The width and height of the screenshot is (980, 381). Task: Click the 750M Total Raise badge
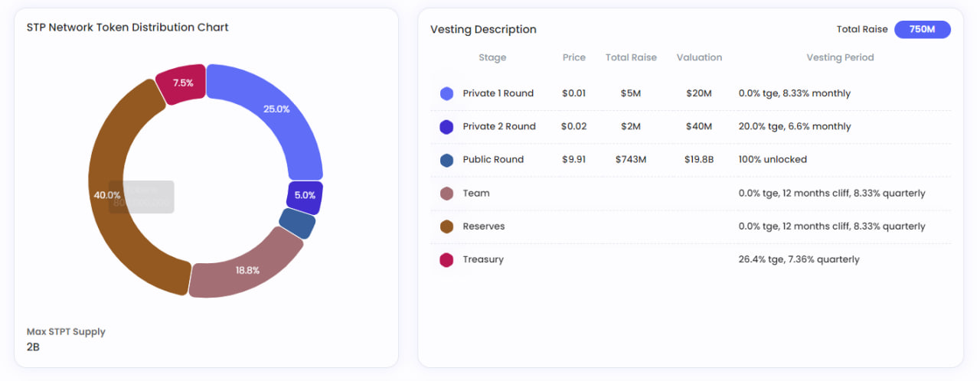point(922,29)
